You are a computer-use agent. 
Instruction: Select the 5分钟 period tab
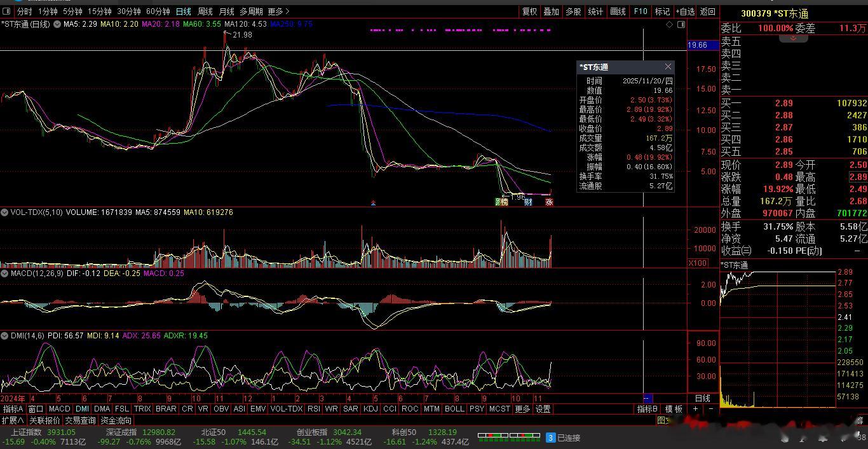[72, 11]
